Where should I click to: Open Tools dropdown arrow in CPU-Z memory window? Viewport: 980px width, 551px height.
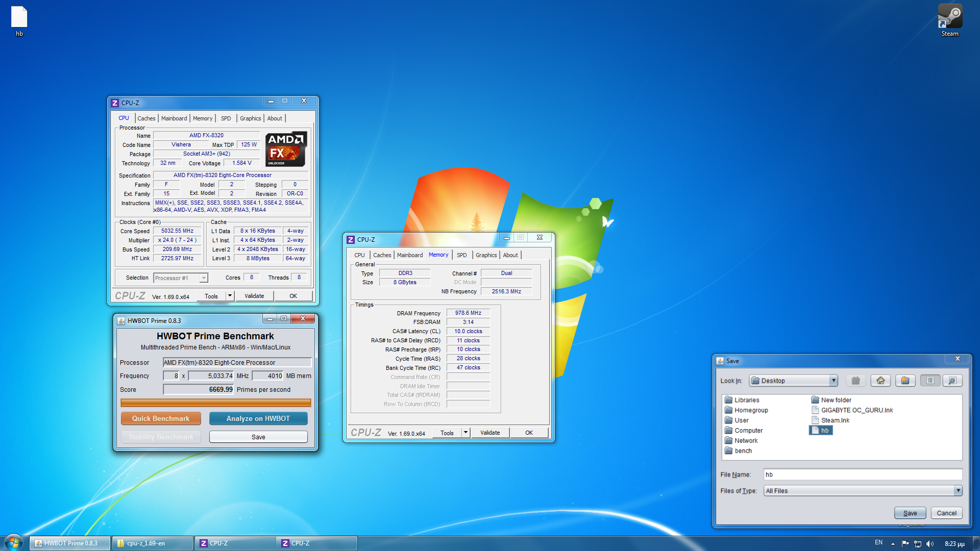[465, 433]
